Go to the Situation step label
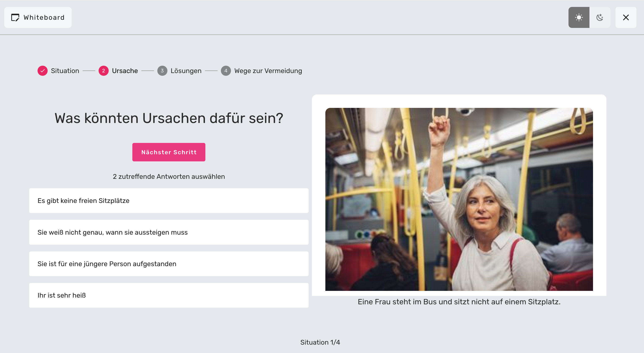Image resolution: width=644 pixels, height=353 pixels. (x=65, y=71)
